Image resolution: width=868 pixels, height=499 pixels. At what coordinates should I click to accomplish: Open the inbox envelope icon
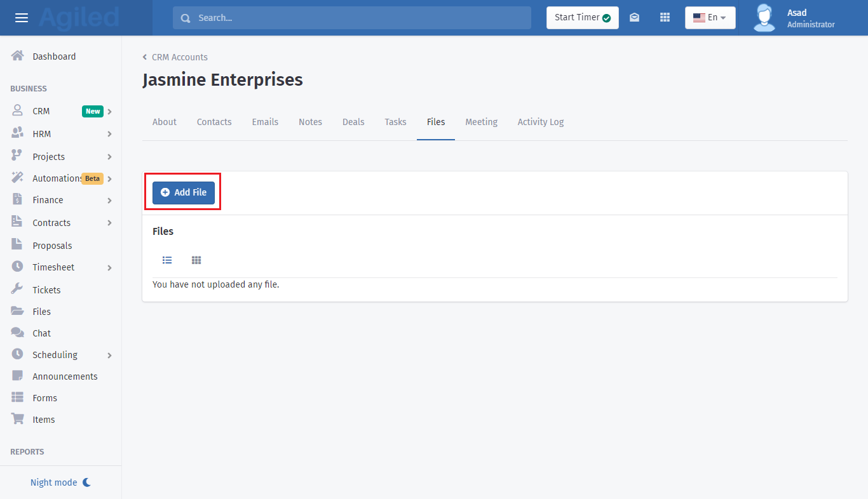click(634, 18)
